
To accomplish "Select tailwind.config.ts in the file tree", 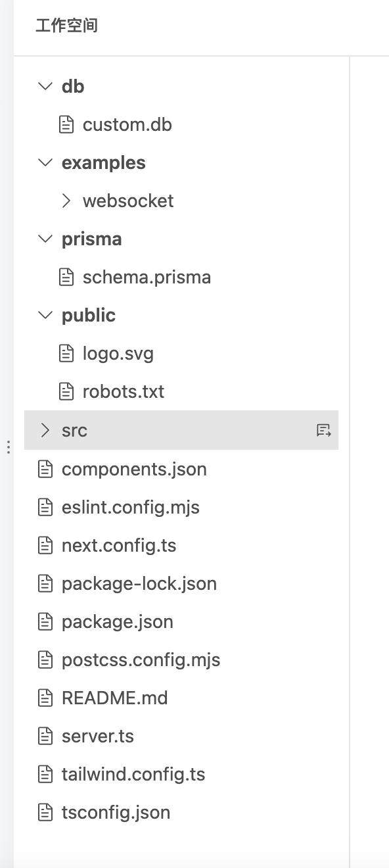I will click(133, 774).
